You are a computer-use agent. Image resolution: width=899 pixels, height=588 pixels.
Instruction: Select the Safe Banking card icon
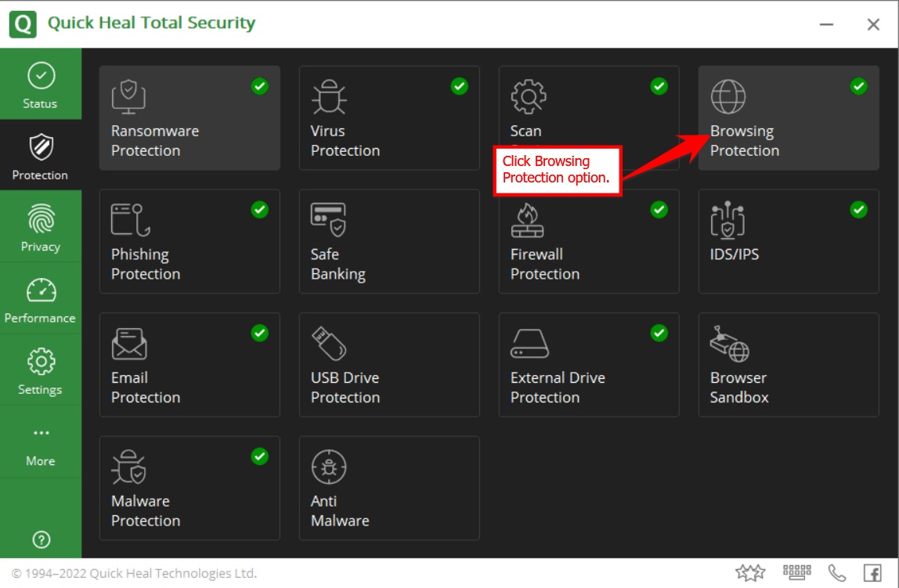coord(328,220)
